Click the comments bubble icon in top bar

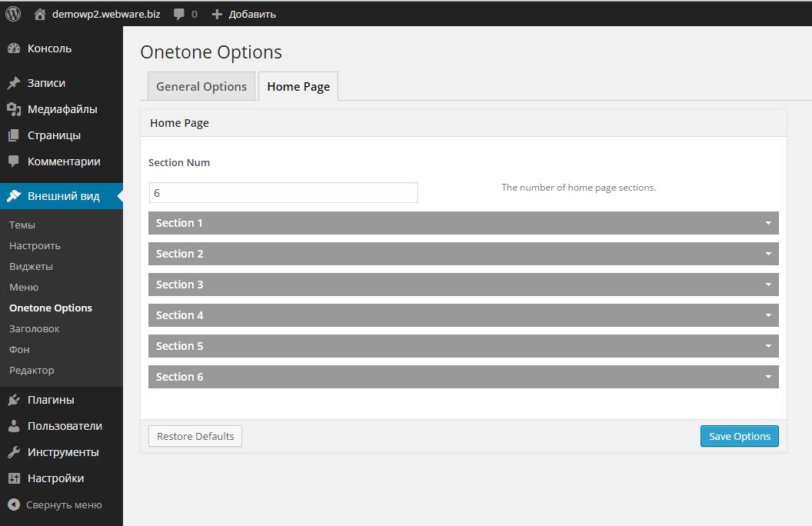[x=179, y=14]
